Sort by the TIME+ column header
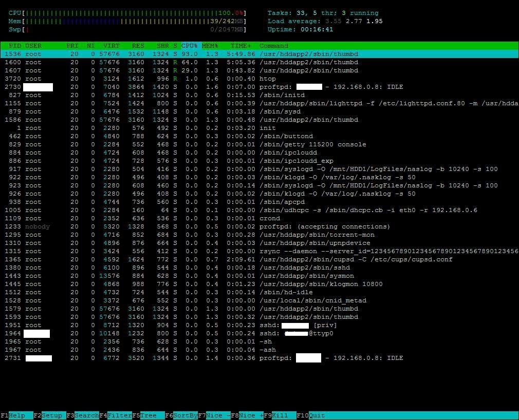The width and height of the screenshot is (519, 420). point(241,46)
